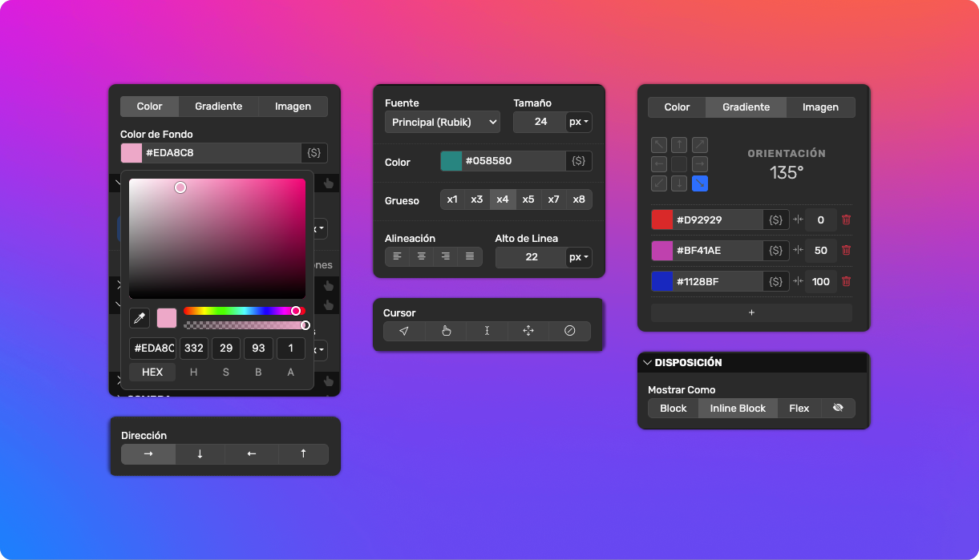The height and width of the screenshot is (560, 979).
Task: Switch to Gradiente tab in Color de Fondo panel
Action: [219, 107]
